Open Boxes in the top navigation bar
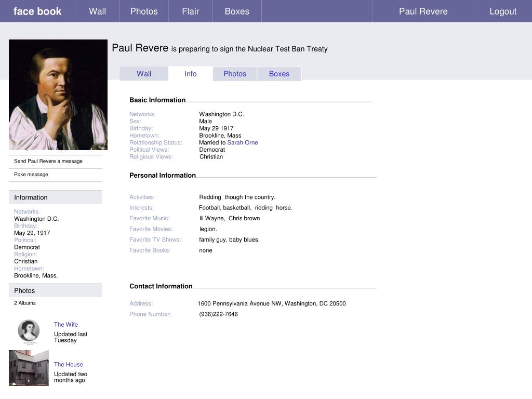This screenshot has height=399, width=532. pyautogui.click(x=237, y=11)
